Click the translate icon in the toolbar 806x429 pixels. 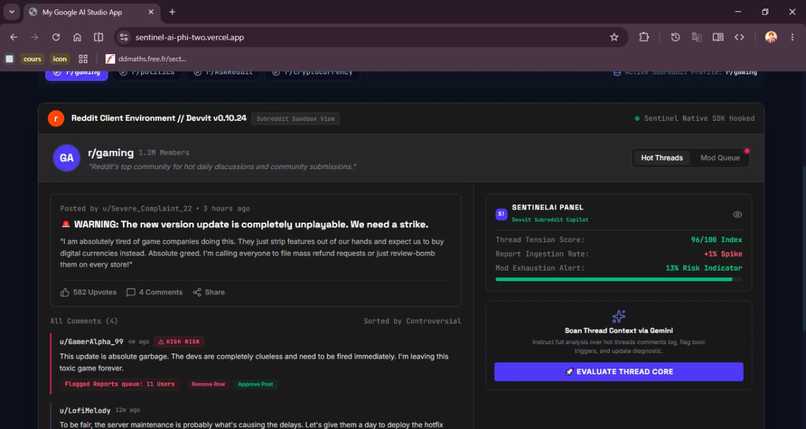click(x=697, y=37)
